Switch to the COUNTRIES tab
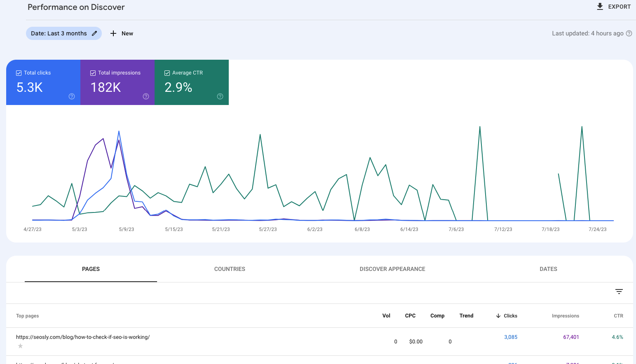636x364 pixels. [230, 269]
